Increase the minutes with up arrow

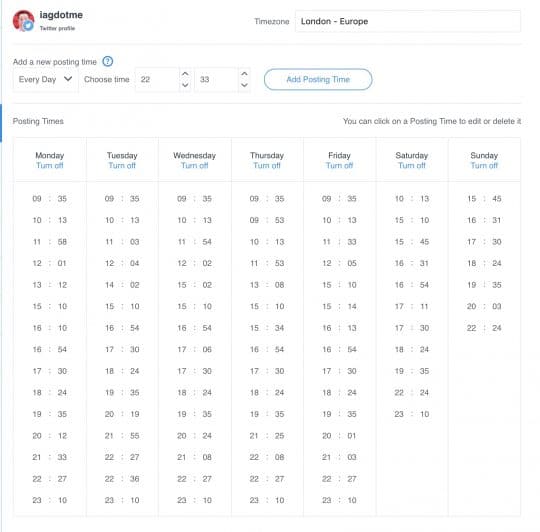[244, 74]
